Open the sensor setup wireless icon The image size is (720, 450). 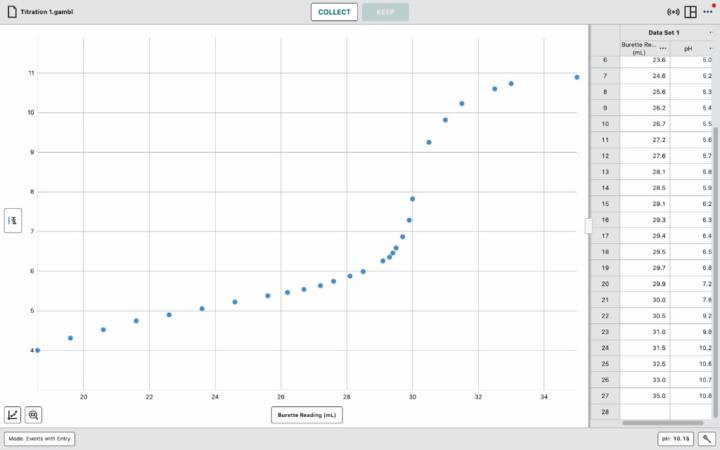[673, 12]
